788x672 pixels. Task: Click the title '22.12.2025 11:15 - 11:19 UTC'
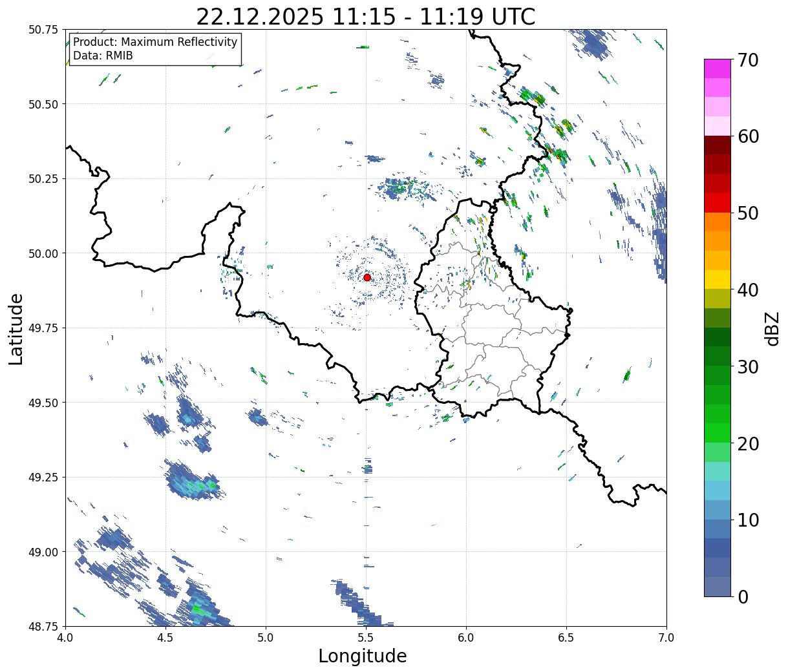click(366, 16)
